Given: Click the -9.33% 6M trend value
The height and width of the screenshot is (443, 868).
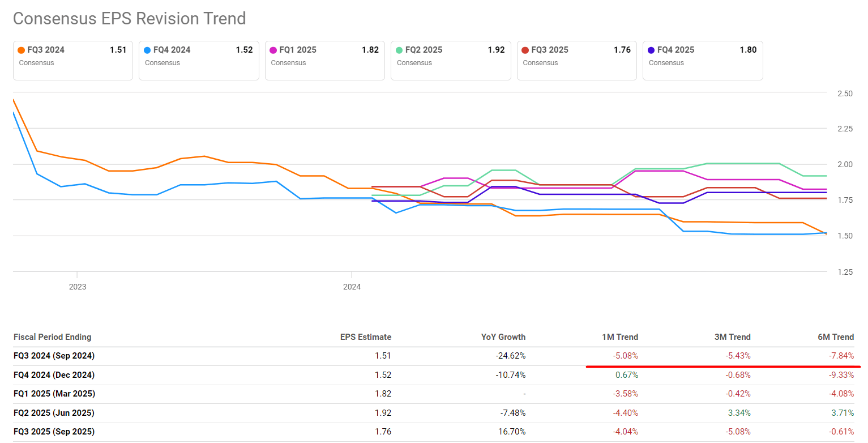Looking at the screenshot, I should click(841, 375).
